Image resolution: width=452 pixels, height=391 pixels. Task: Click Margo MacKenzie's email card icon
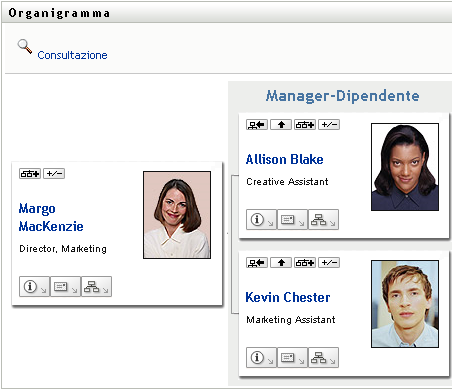pyautogui.click(x=65, y=286)
